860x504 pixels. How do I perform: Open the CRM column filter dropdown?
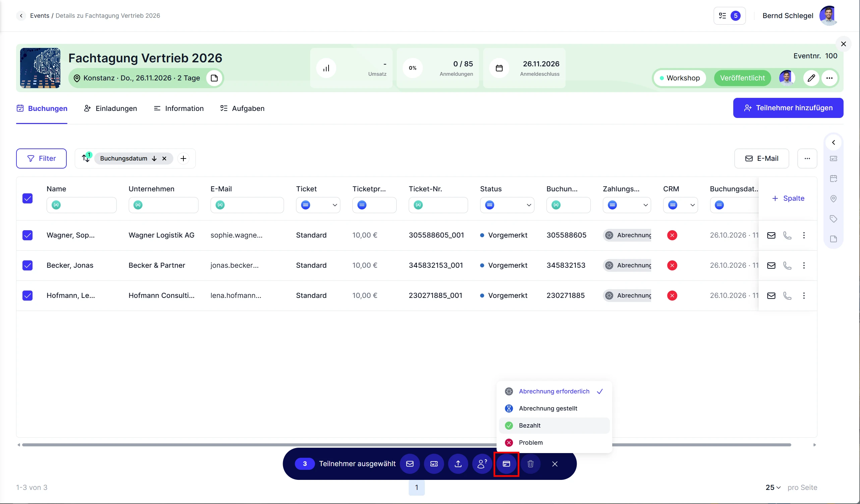(x=680, y=205)
